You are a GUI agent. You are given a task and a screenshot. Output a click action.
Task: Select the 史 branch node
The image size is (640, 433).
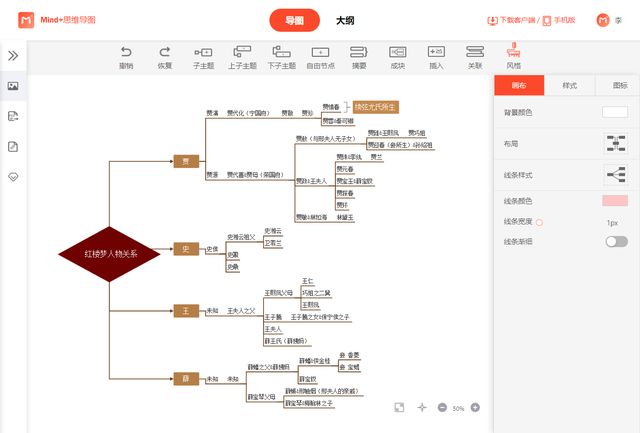186,249
